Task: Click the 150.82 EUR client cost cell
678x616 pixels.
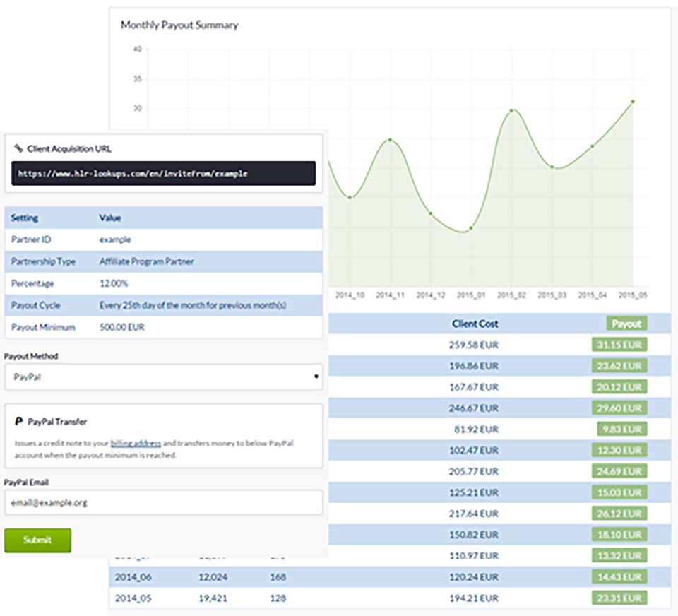Action: (473, 535)
